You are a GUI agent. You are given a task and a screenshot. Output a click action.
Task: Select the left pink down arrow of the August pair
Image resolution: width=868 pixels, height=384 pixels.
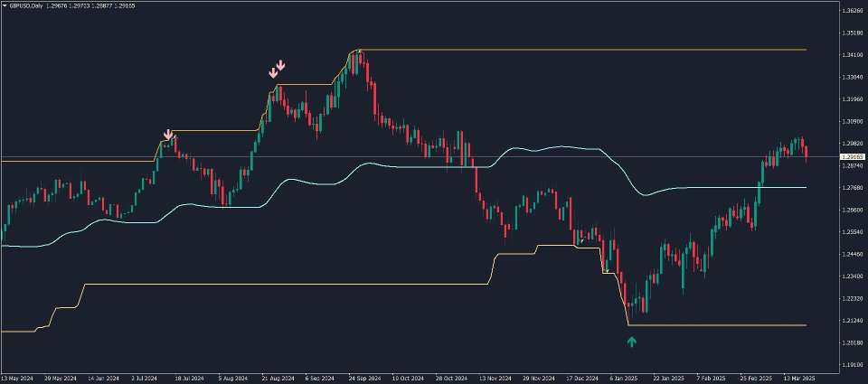(273, 72)
